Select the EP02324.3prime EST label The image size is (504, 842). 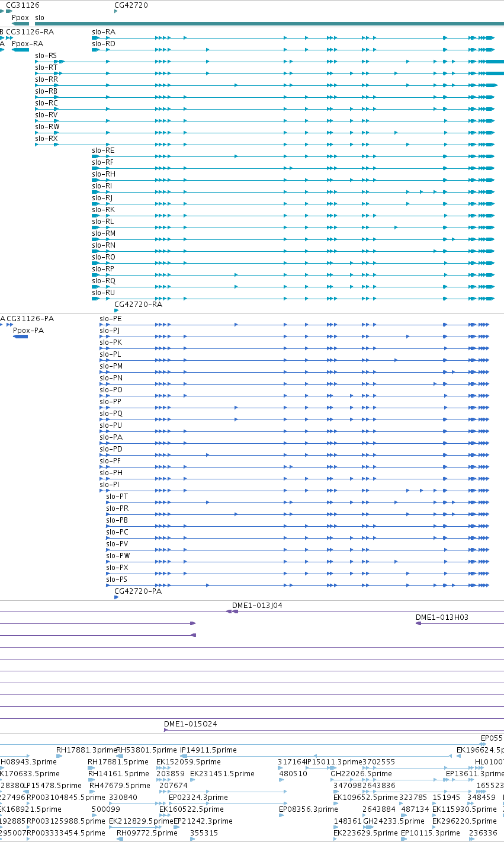pos(198,798)
